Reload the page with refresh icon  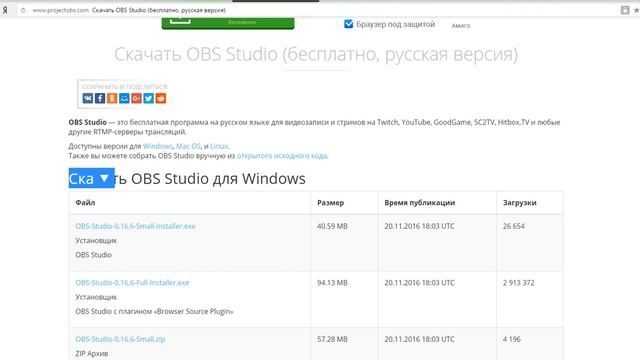pyautogui.click(x=23, y=10)
